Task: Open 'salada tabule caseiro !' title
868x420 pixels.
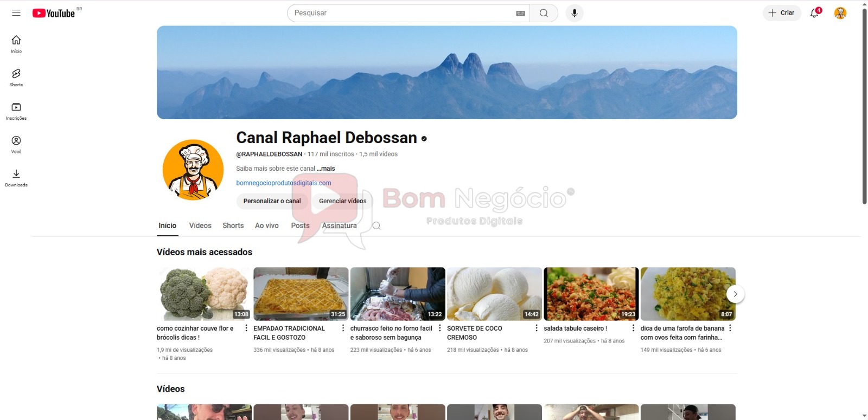Action: click(576, 328)
